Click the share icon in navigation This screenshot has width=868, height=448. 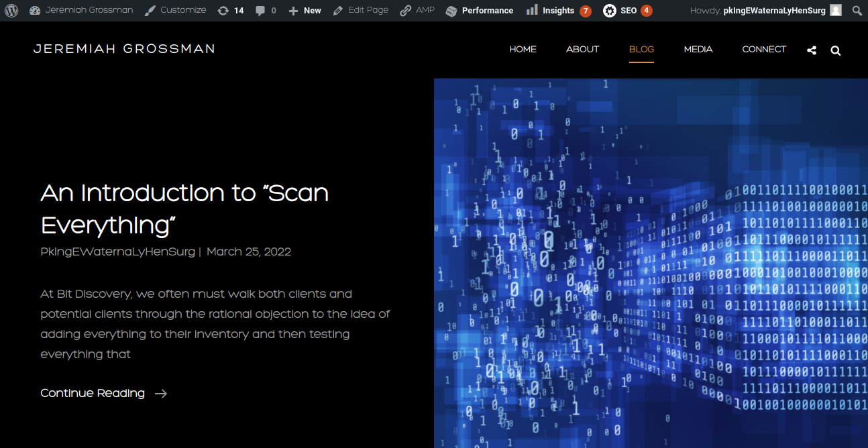(812, 50)
